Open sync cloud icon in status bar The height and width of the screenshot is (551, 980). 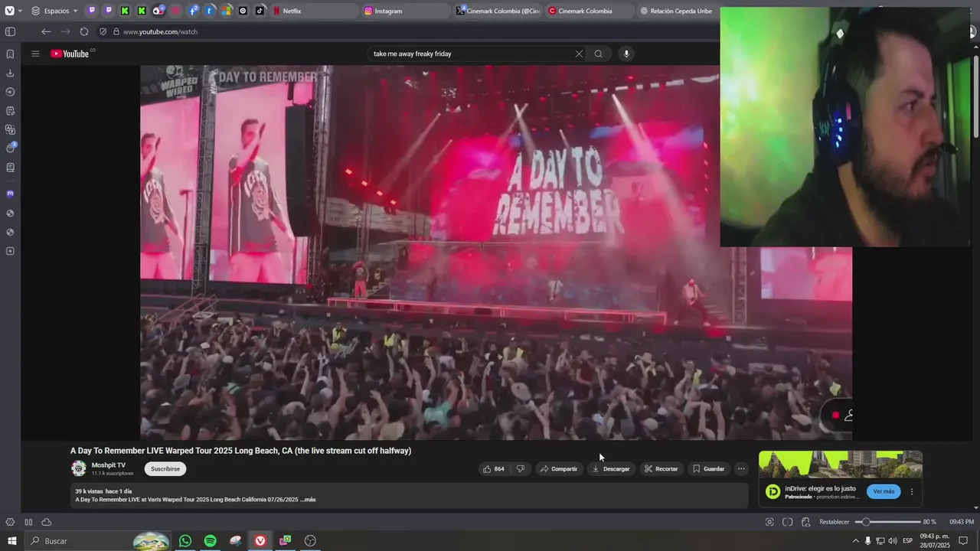click(x=47, y=522)
